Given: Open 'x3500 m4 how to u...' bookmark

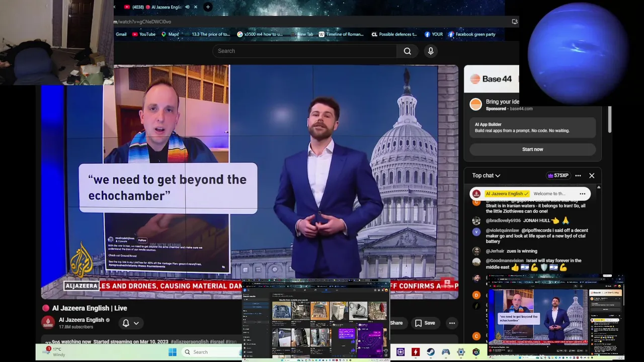Looking at the screenshot, I should tap(260, 34).
